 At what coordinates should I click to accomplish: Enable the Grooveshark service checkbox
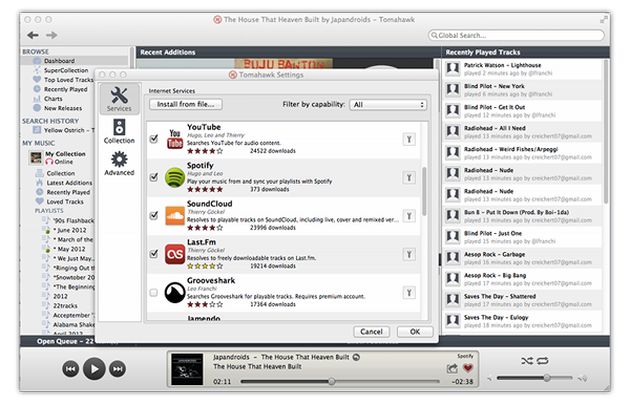pos(153,292)
